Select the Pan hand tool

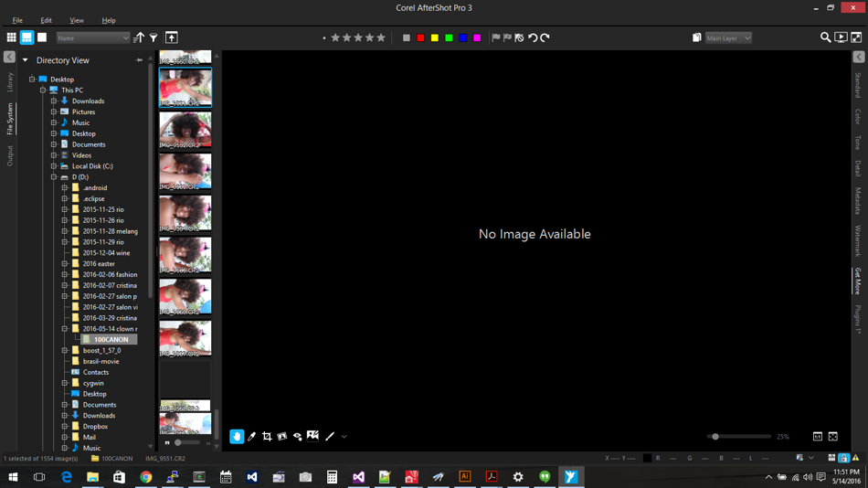click(237, 437)
